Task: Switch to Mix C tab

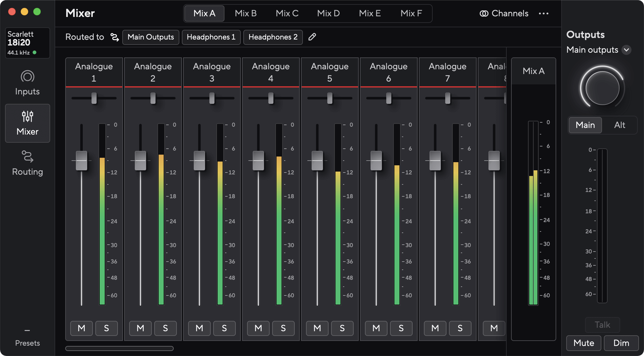Action: (x=287, y=13)
